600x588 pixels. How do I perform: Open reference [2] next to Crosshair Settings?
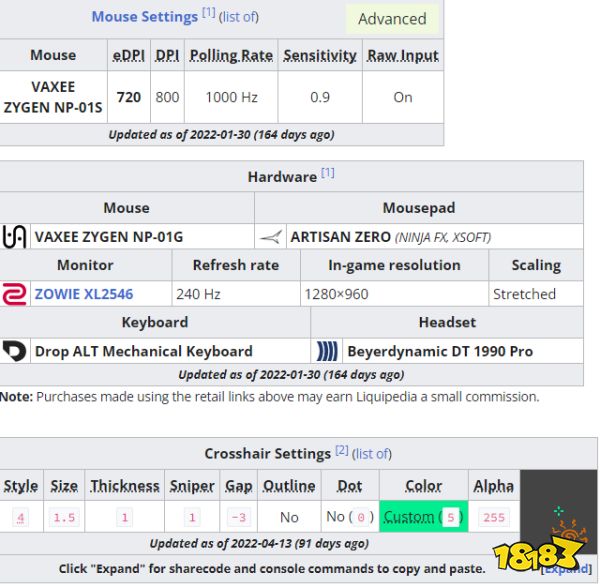tap(342, 450)
